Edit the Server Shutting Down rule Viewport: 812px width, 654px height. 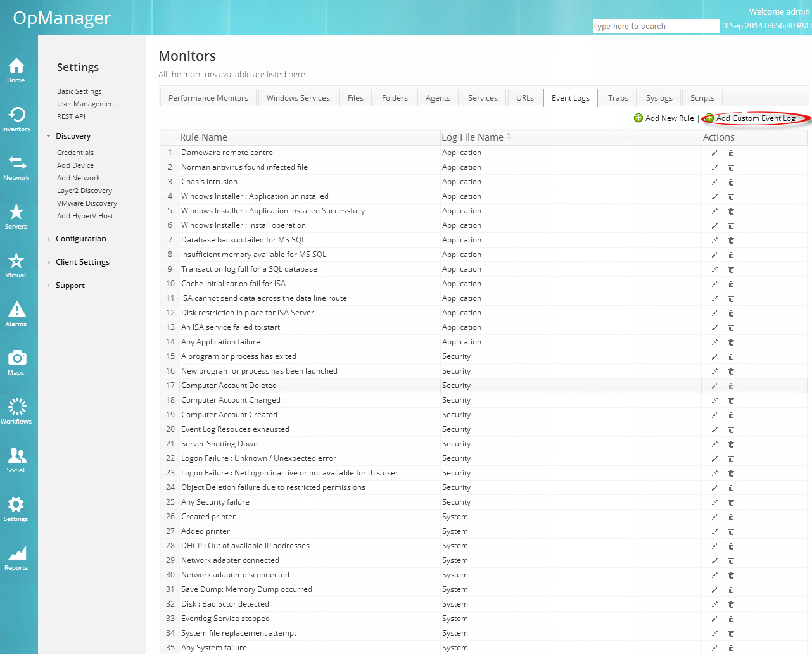pos(714,444)
